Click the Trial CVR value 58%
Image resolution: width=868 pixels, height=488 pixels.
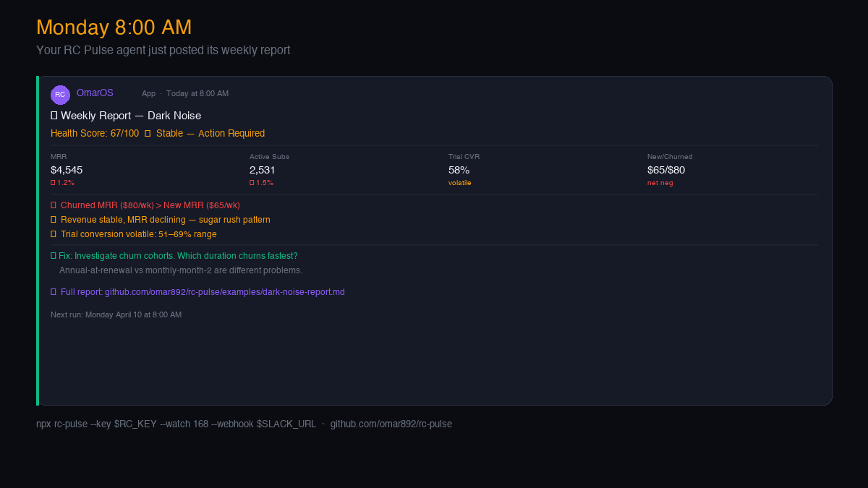(x=459, y=170)
